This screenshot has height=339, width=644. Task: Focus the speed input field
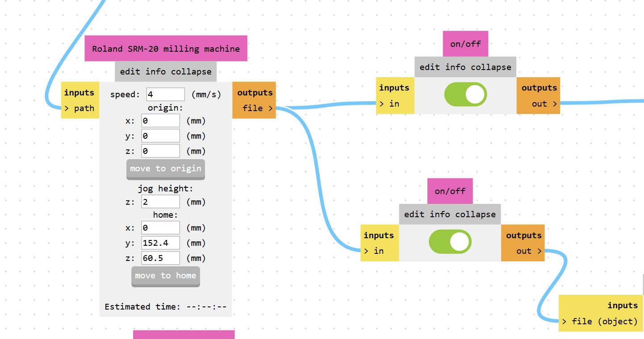[x=165, y=95]
